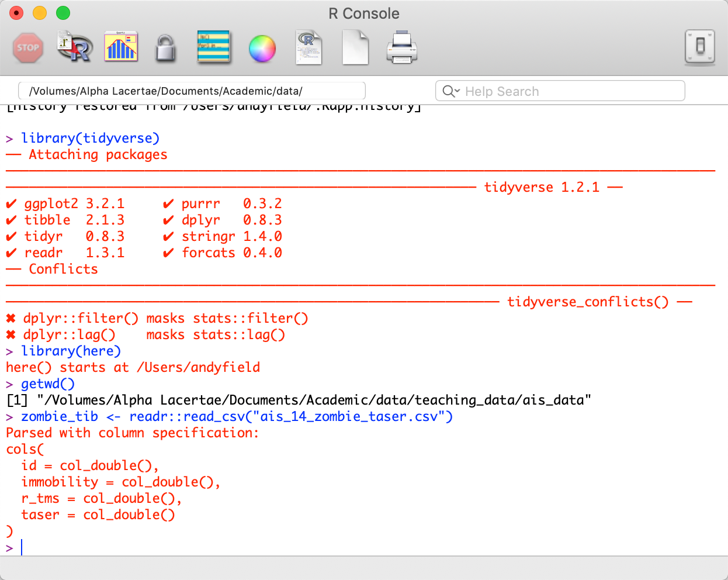Screen dimensions: 728x580
Task: Create a new blank document
Action: coord(355,48)
